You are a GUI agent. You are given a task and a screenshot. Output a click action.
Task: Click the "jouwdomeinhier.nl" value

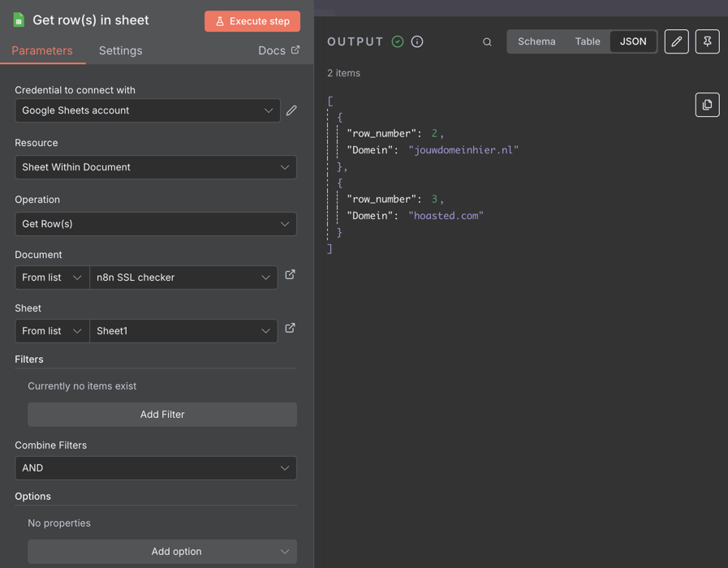(x=463, y=150)
